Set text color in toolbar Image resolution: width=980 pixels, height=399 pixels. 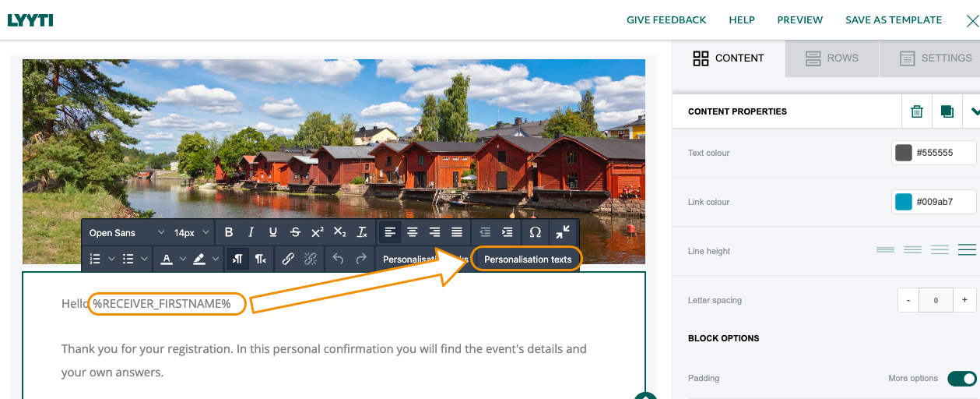167,259
